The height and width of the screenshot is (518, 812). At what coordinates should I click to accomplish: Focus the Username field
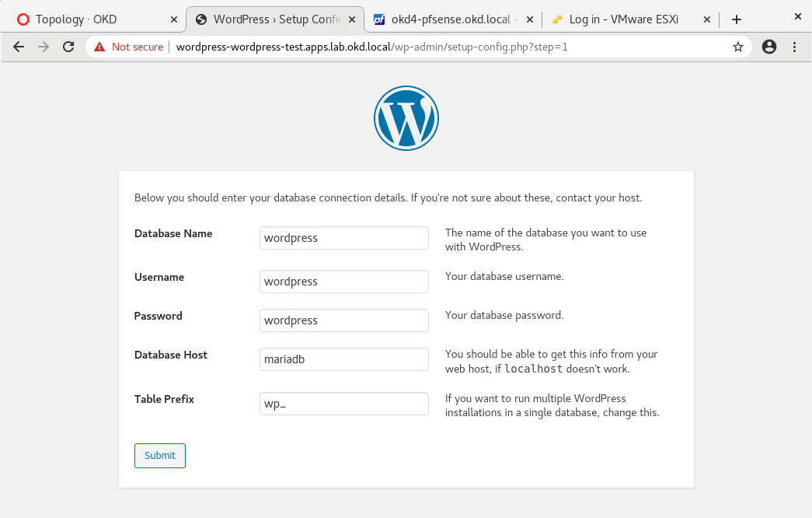344,282
